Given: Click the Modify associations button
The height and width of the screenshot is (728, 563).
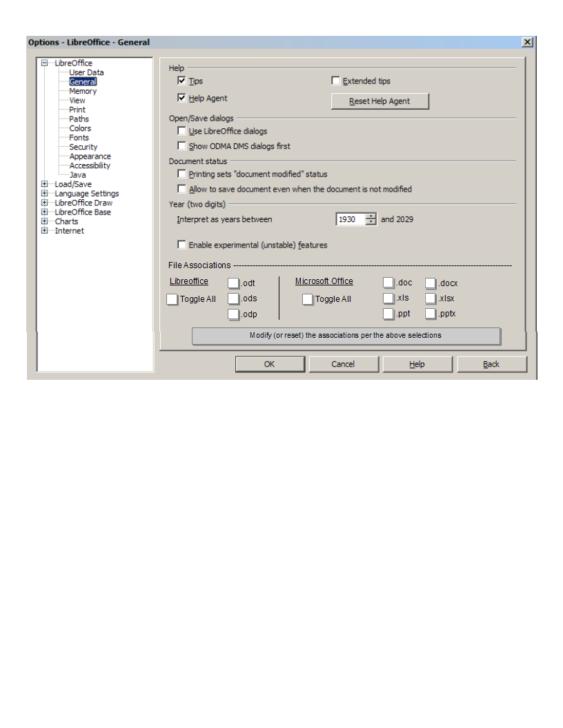Looking at the screenshot, I should click(346, 336).
